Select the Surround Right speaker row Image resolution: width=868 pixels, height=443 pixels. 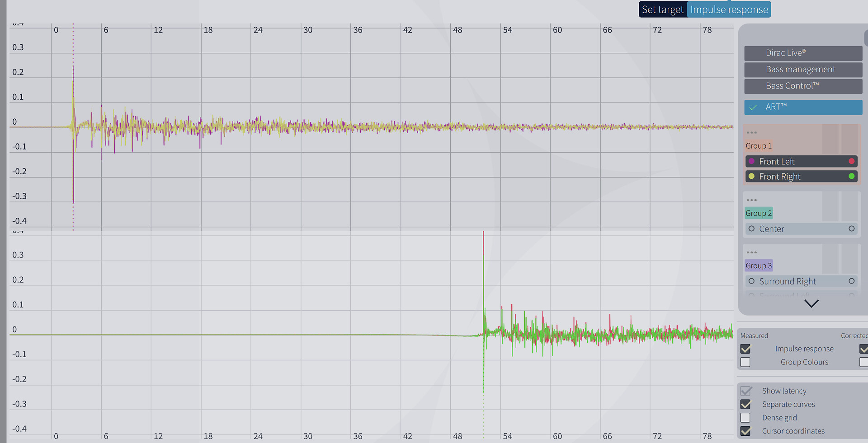[x=802, y=281]
